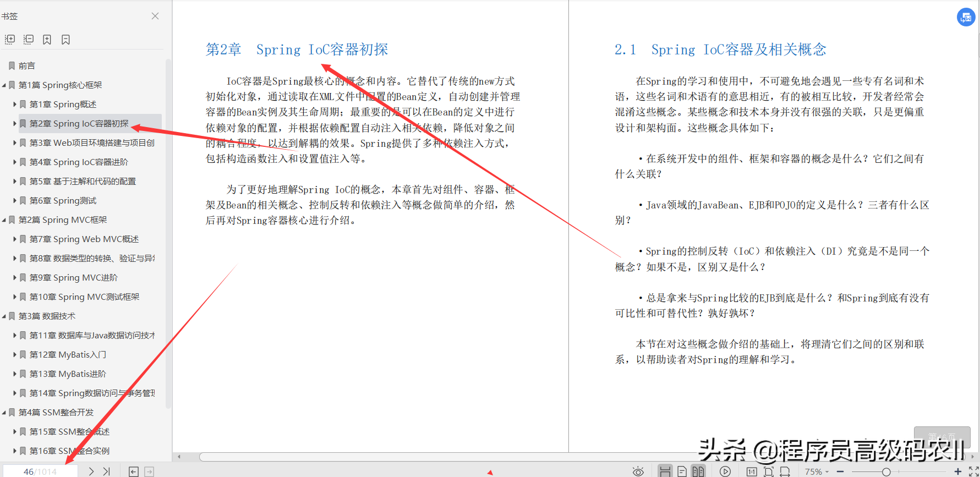Screen dimensions: 980x477
Task: Toggle eye protection mode icon
Action: (x=638, y=471)
